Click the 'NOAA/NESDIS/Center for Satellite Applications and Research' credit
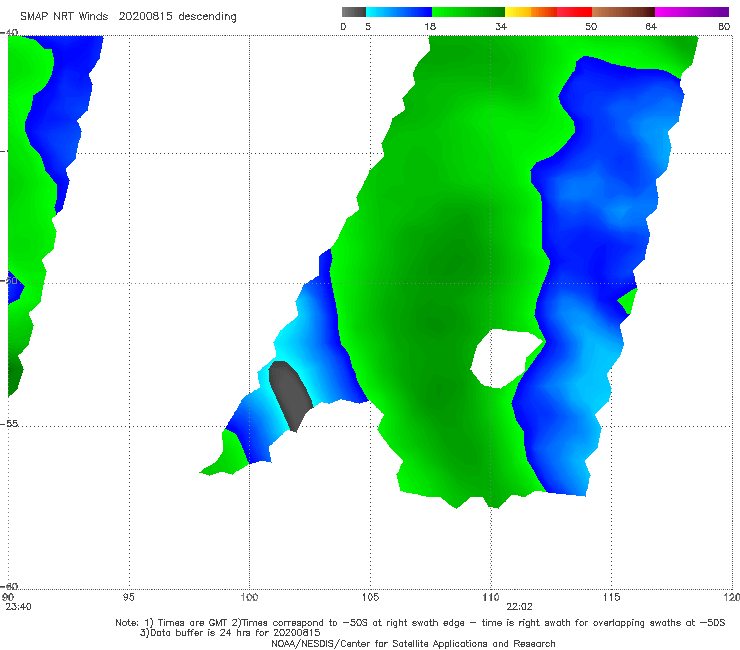 click(x=413, y=643)
